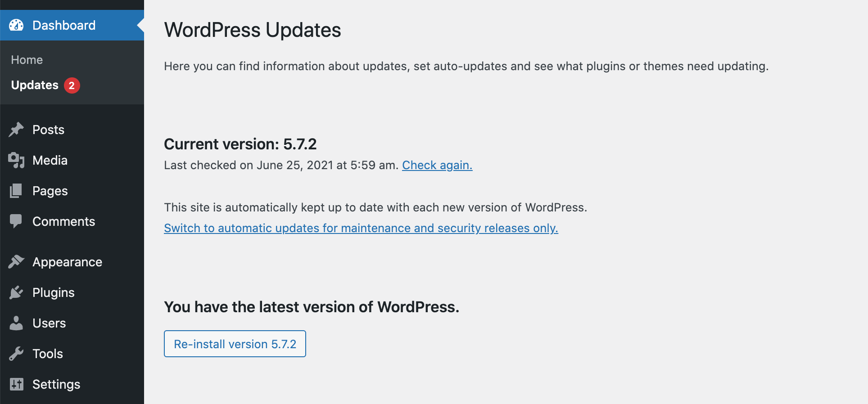The height and width of the screenshot is (404, 868).
Task: Go to the Plugins menu label
Action: pos(53,292)
